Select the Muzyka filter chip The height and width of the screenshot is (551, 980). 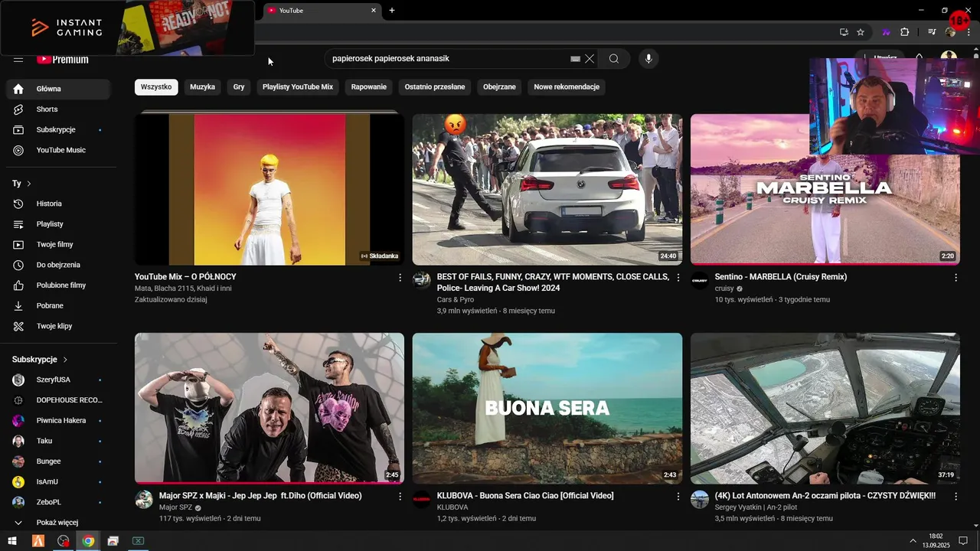tap(202, 87)
